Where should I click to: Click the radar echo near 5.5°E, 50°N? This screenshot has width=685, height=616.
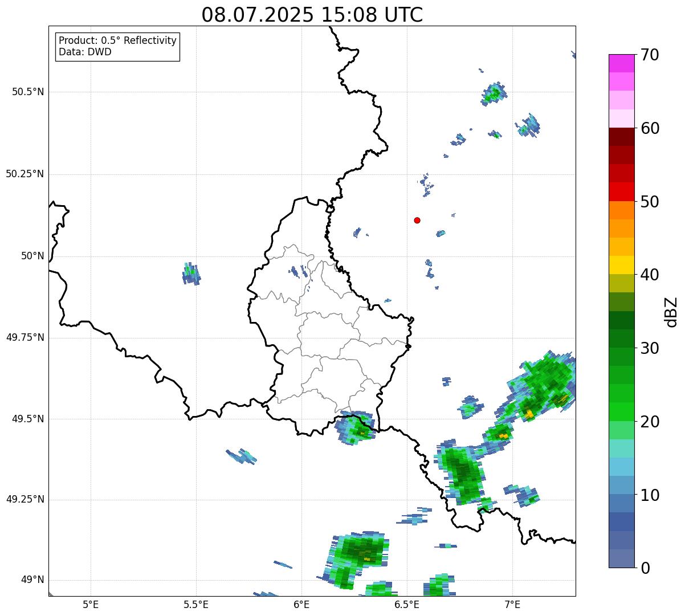[x=191, y=274]
